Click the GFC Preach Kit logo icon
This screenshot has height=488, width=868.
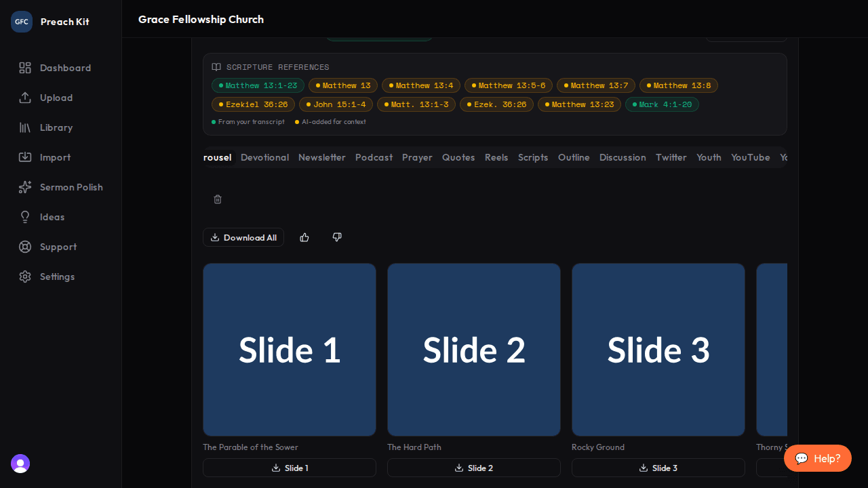pyautogui.click(x=21, y=21)
